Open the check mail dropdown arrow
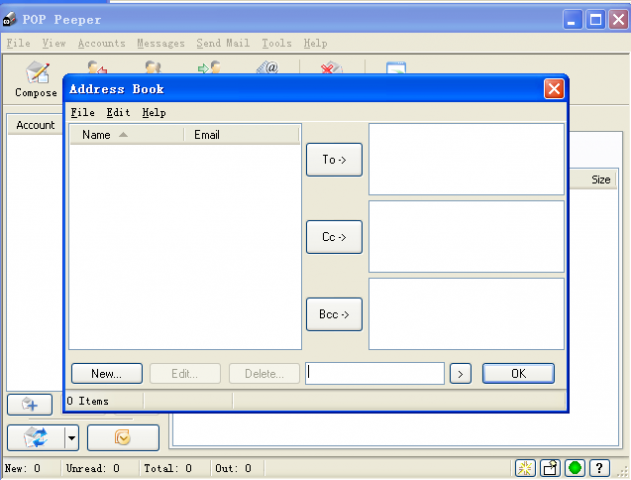This screenshot has height=480, width=631. coord(70,437)
